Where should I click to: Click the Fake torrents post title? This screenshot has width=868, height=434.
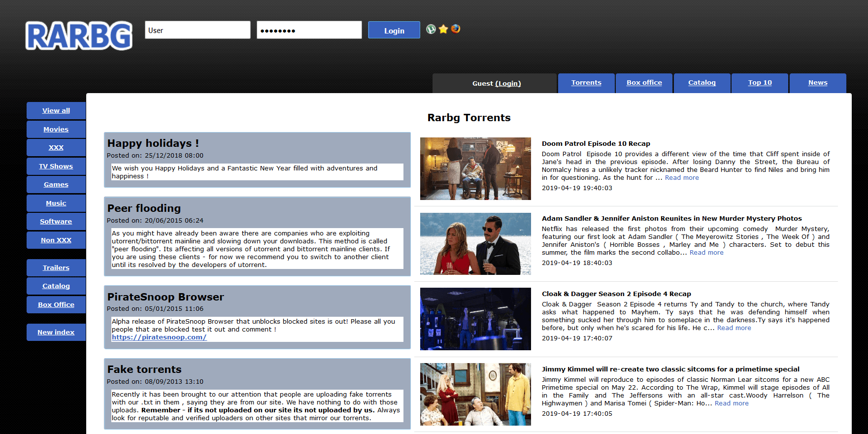pyautogui.click(x=144, y=369)
